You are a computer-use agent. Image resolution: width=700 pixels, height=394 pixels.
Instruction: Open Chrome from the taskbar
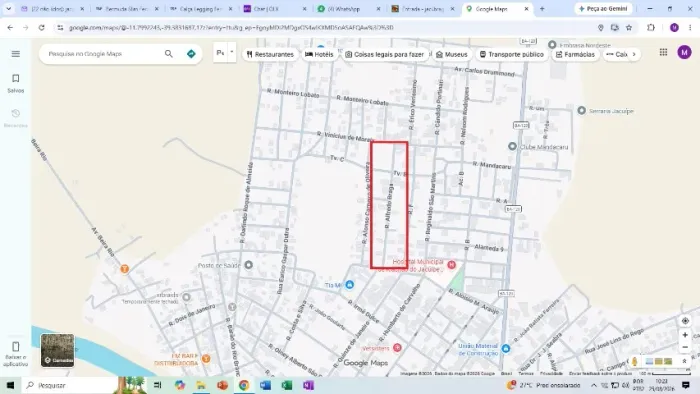[x=244, y=385]
